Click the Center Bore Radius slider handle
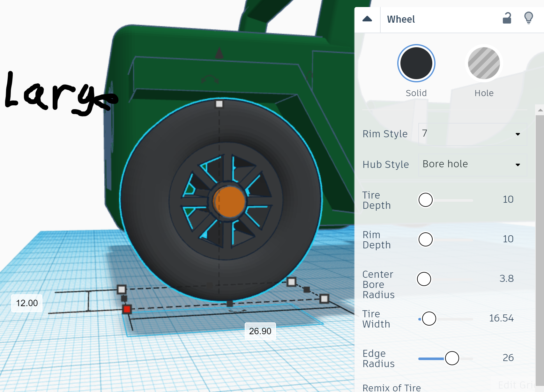The image size is (544, 392). point(424,279)
